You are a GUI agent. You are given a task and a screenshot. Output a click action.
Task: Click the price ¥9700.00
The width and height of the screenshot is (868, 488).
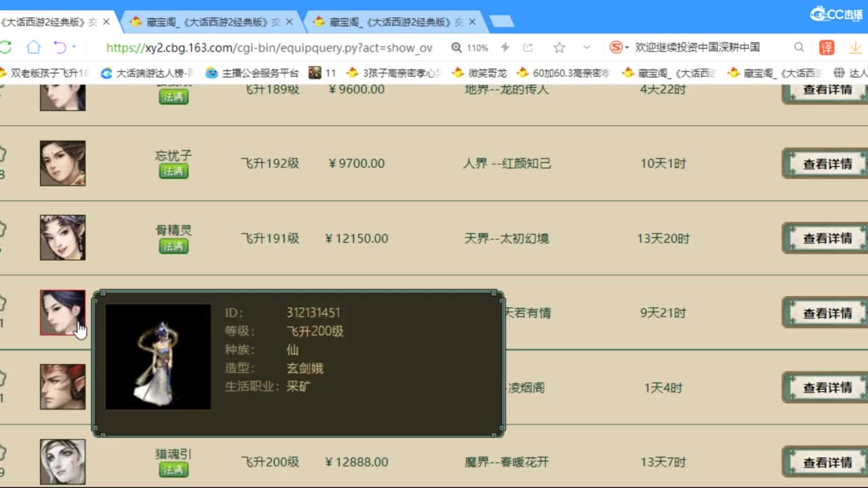pyautogui.click(x=357, y=163)
